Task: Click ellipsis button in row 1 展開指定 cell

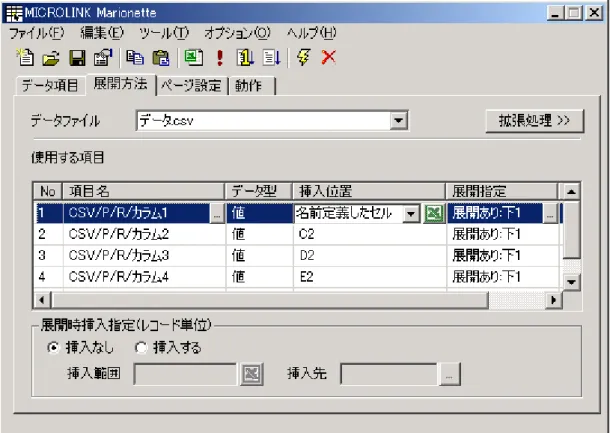Action: [x=550, y=214]
